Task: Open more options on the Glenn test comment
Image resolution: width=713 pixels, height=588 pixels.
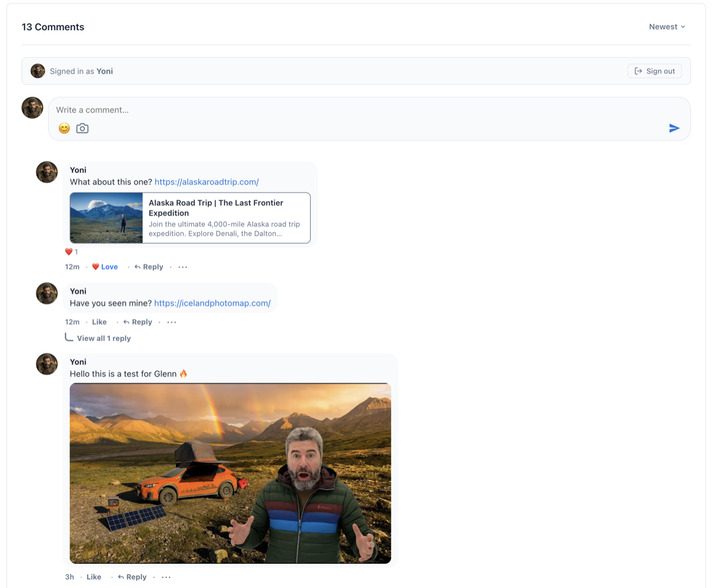Action: point(166,577)
